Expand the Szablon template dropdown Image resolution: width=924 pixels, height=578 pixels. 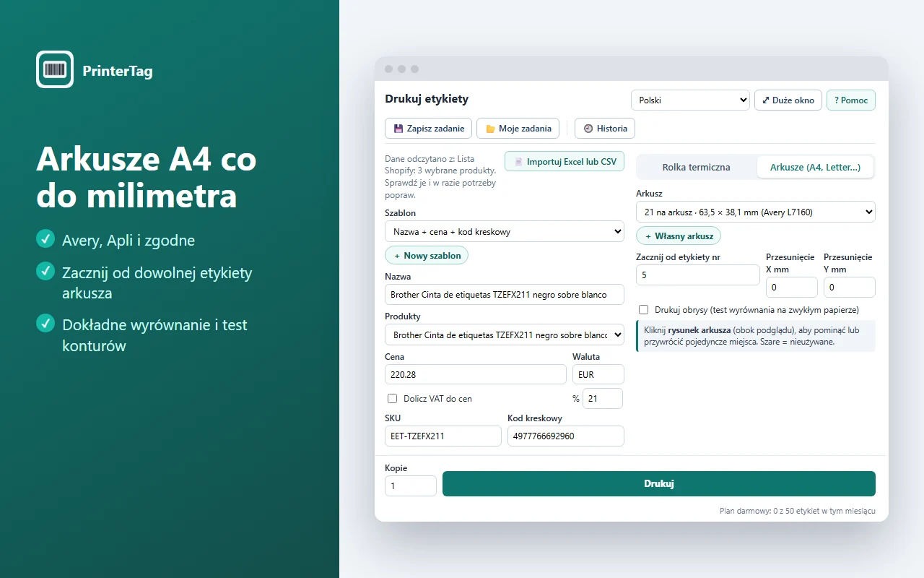tap(505, 232)
